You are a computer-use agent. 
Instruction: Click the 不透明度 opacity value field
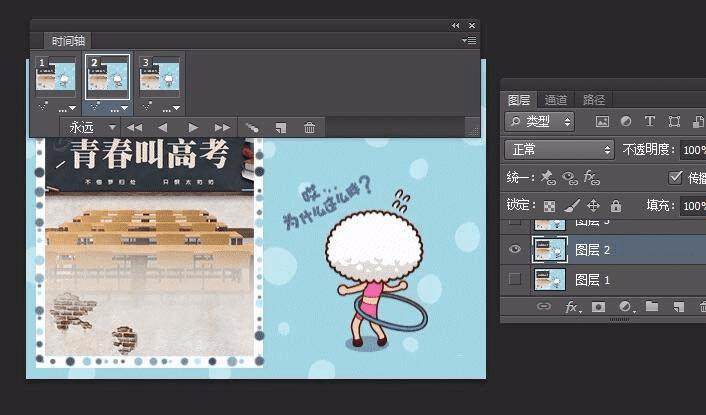(693, 149)
